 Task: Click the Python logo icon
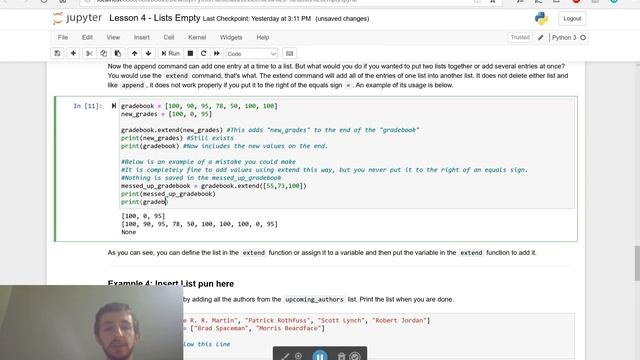click(541, 19)
